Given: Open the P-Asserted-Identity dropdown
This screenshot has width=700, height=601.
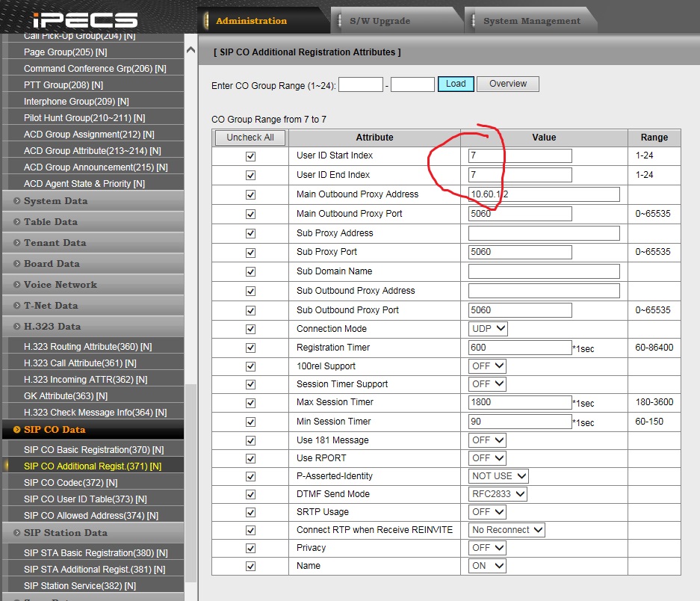Looking at the screenshot, I should tap(499, 476).
